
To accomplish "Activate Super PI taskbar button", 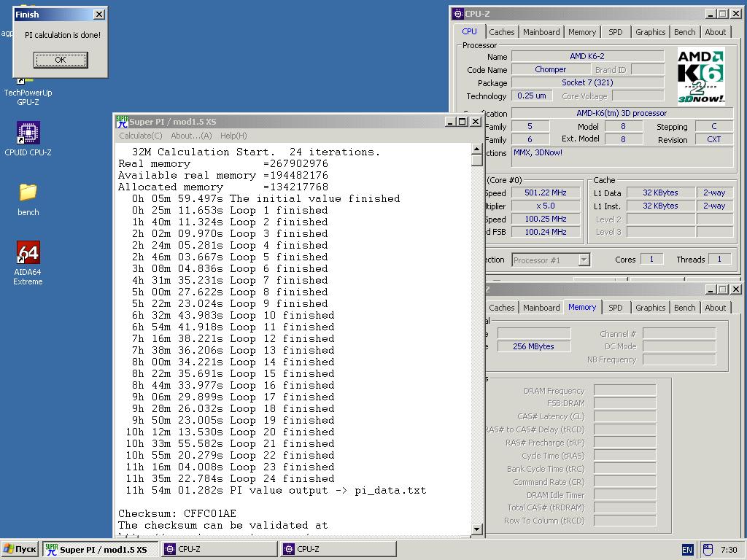I will [x=99, y=549].
